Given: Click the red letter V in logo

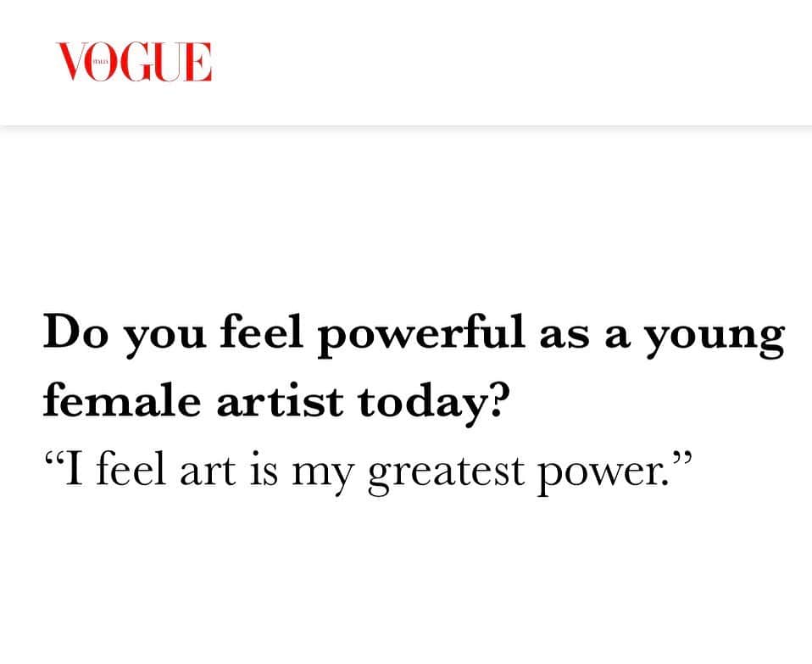Looking at the screenshot, I should coord(71,62).
